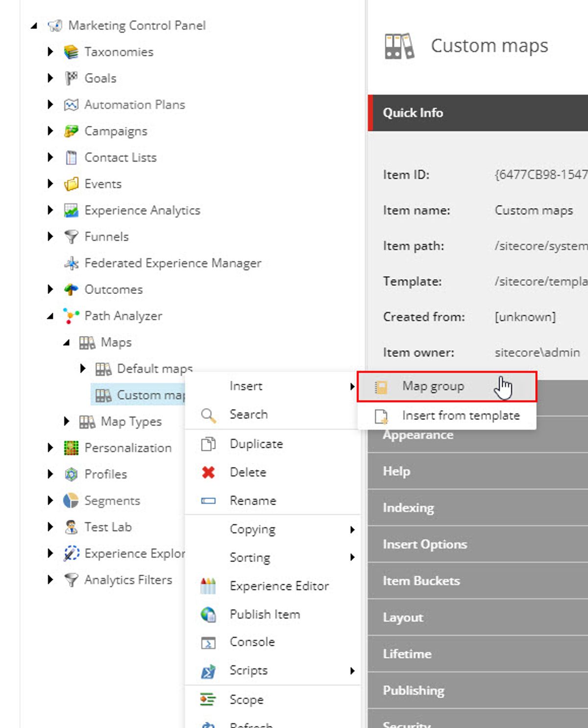
Task: Click the Contact Lists notebook icon
Action: [71, 158]
